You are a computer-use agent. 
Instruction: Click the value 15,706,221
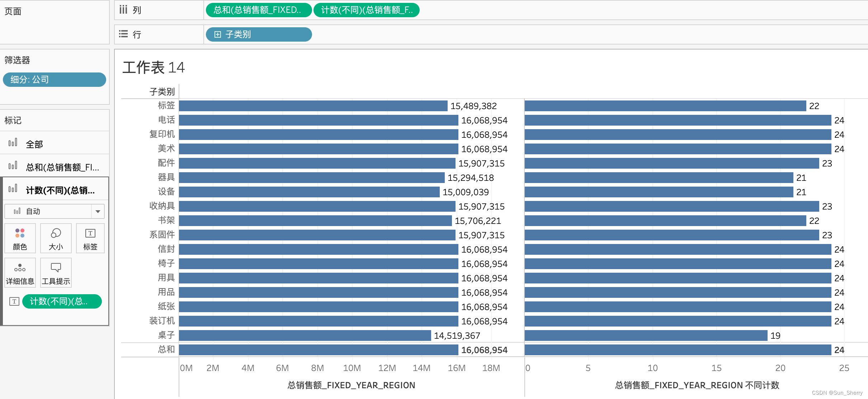pyautogui.click(x=478, y=221)
